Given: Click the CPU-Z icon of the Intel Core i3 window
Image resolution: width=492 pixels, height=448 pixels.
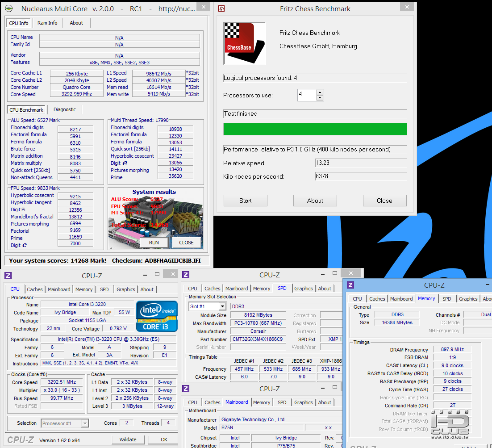Looking at the screenshot, I should tap(8, 276).
